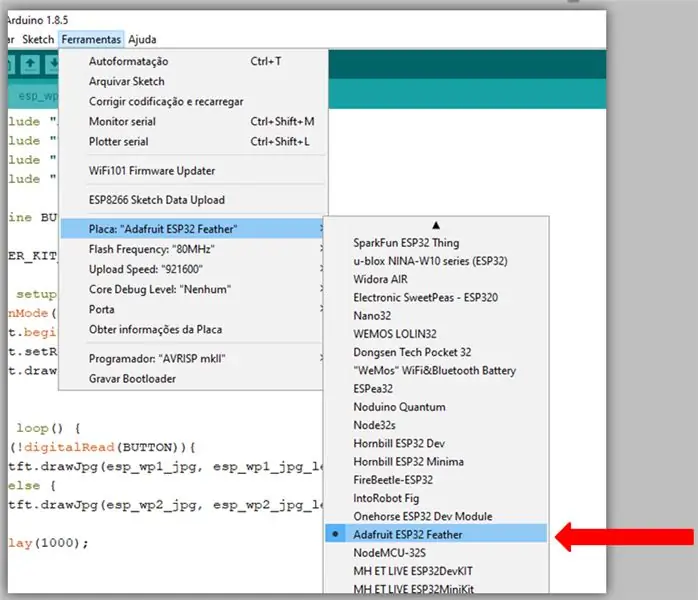Select FireBeetle-ESP32 board

pos(436,480)
